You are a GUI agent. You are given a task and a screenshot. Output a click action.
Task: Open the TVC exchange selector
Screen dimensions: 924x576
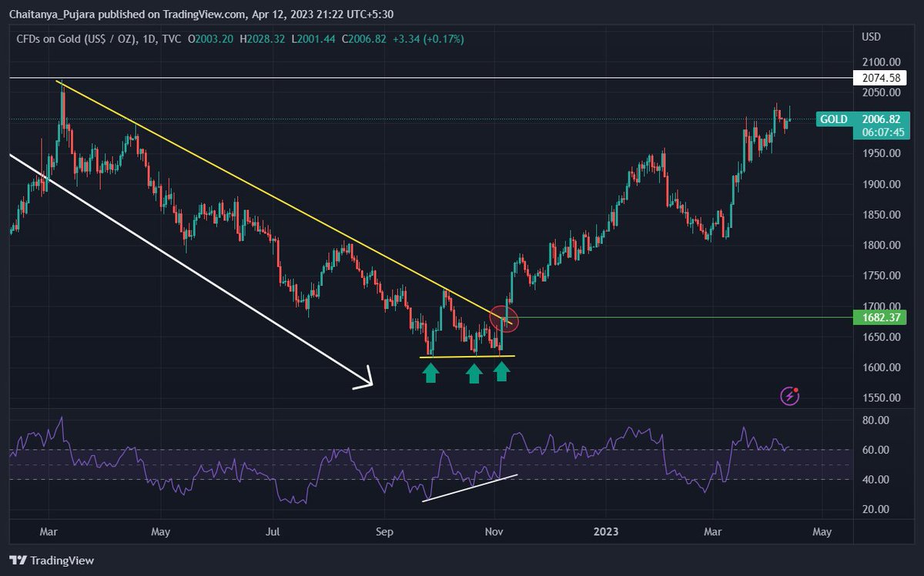(x=172, y=39)
